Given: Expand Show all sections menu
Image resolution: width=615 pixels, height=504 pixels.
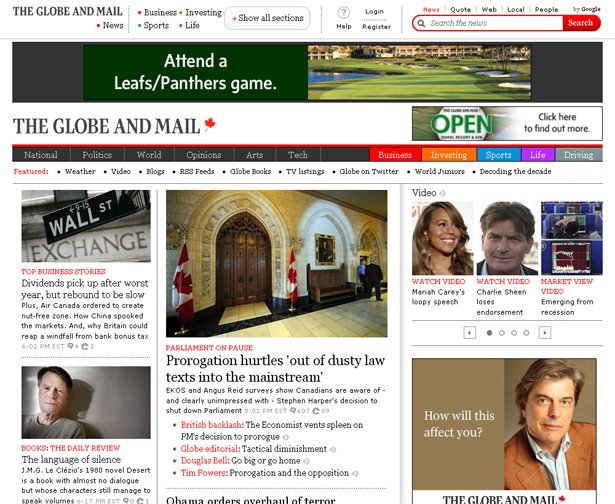Looking at the screenshot, I should pyautogui.click(x=267, y=18).
